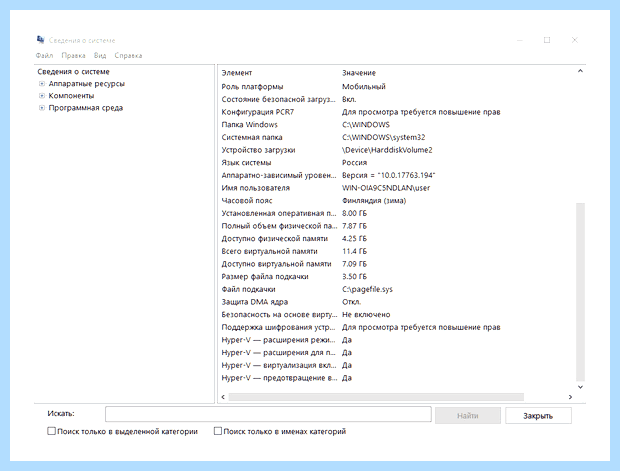Open the Справка menu
Image resolution: width=620 pixels, height=471 pixels.
128,55
